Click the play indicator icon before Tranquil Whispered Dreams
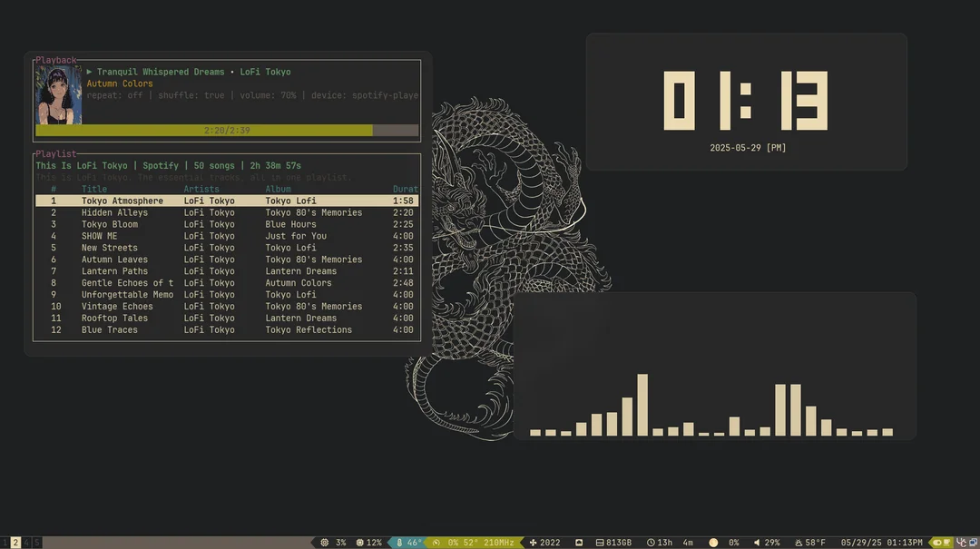980x549 pixels. pos(89,72)
